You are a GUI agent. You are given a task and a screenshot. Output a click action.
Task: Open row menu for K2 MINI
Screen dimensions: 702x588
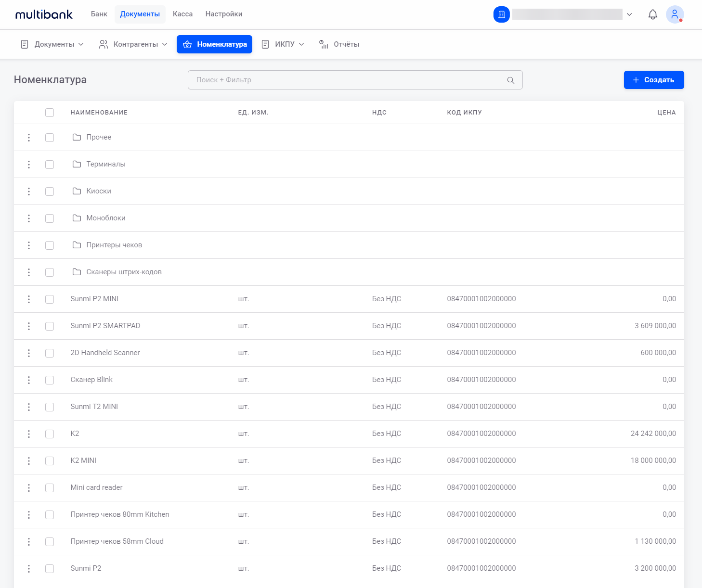tap(29, 461)
